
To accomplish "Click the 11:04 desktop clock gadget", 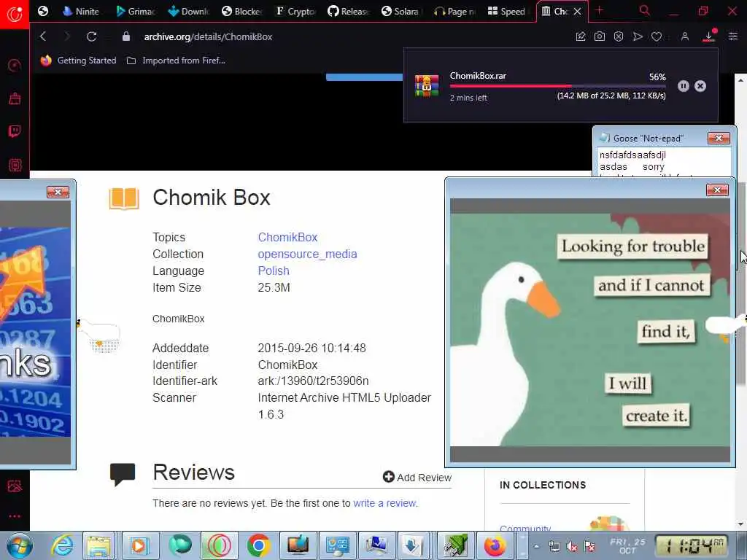I will pyautogui.click(x=692, y=545).
